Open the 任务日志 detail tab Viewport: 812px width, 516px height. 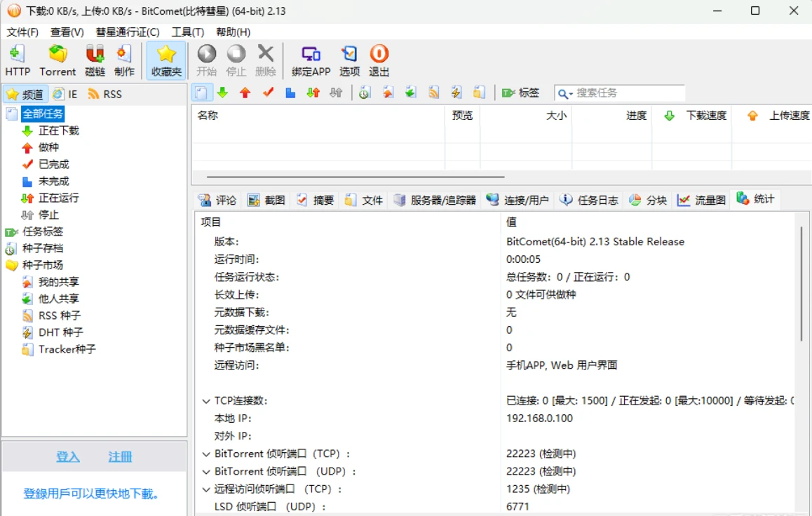click(589, 201)
